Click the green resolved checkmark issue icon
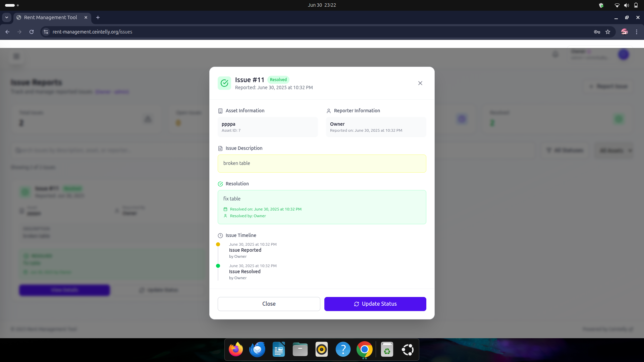The height and width of the screenshot is (362, 644). [x=224, y=83]
